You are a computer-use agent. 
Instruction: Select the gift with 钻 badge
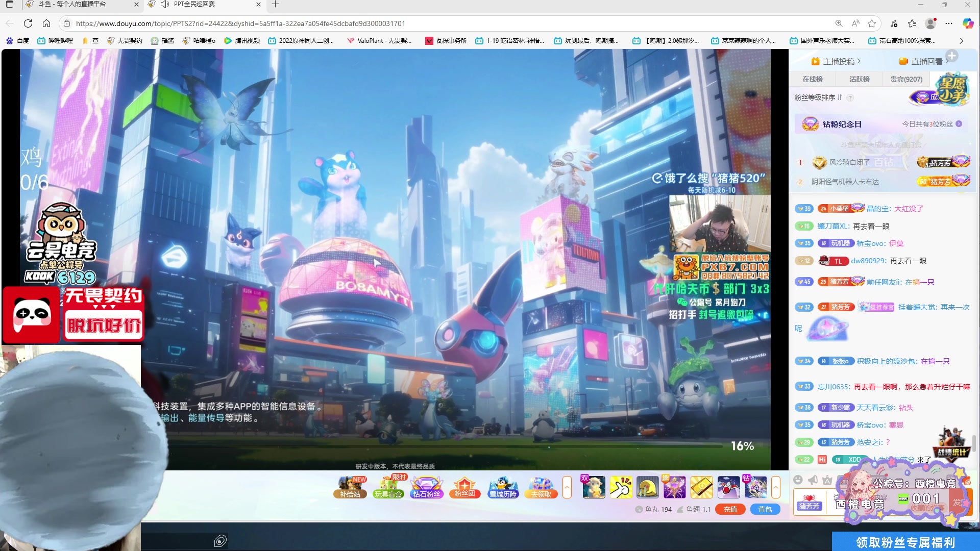click(755, 487)
